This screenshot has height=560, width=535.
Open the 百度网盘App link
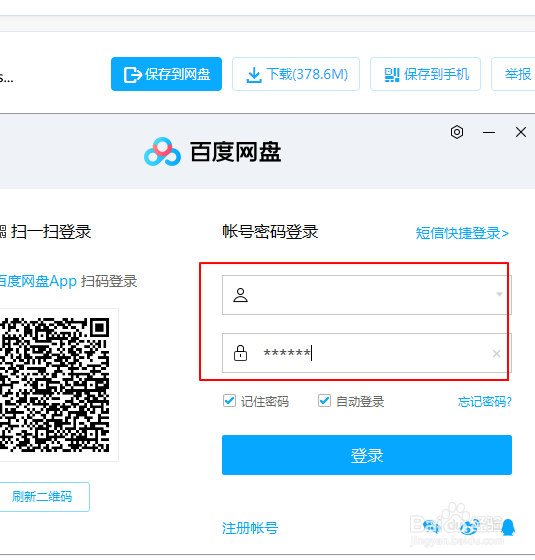click(38, 281)
